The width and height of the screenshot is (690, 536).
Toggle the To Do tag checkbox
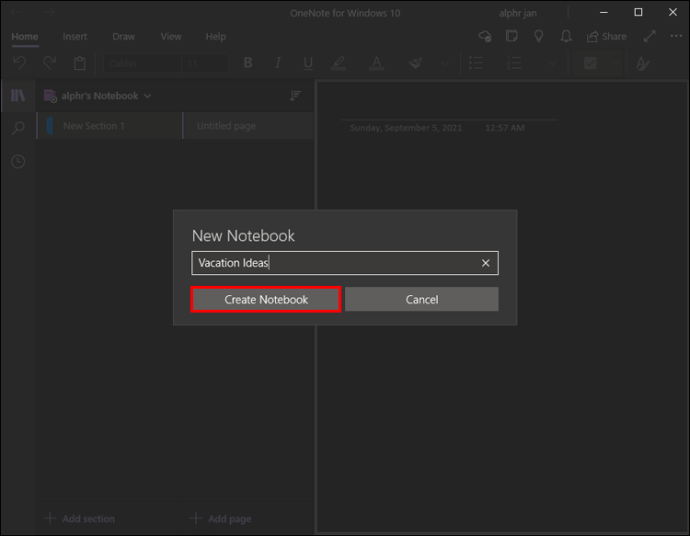tap(590, 63)
